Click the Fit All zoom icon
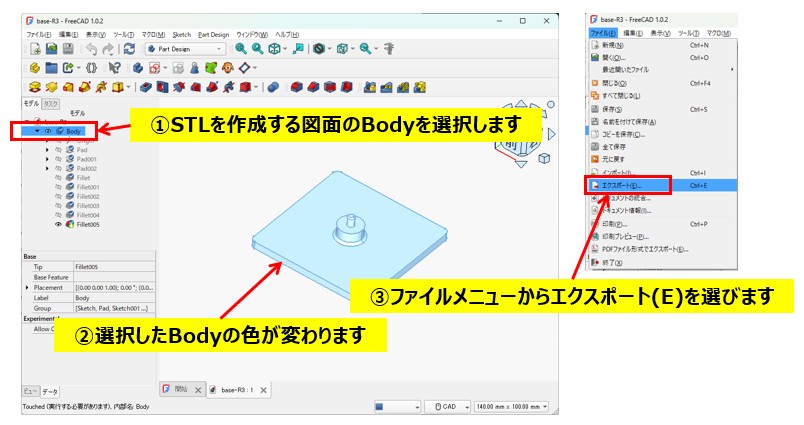 coord(241,48)
